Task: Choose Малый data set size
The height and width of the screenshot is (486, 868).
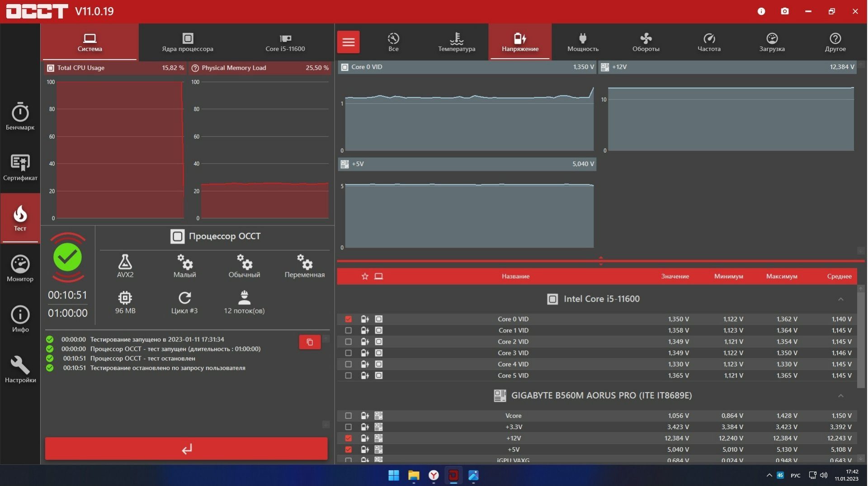Action: (x=184, y=266)
